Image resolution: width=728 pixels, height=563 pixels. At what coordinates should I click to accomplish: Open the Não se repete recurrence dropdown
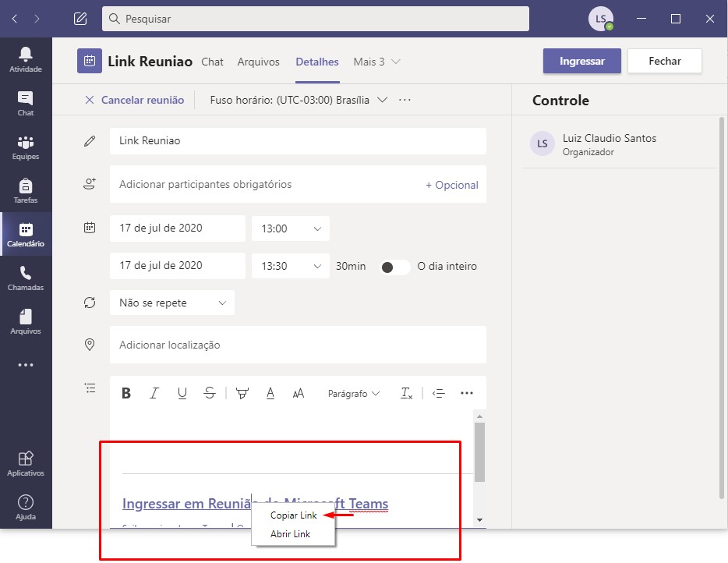[172, 303]
